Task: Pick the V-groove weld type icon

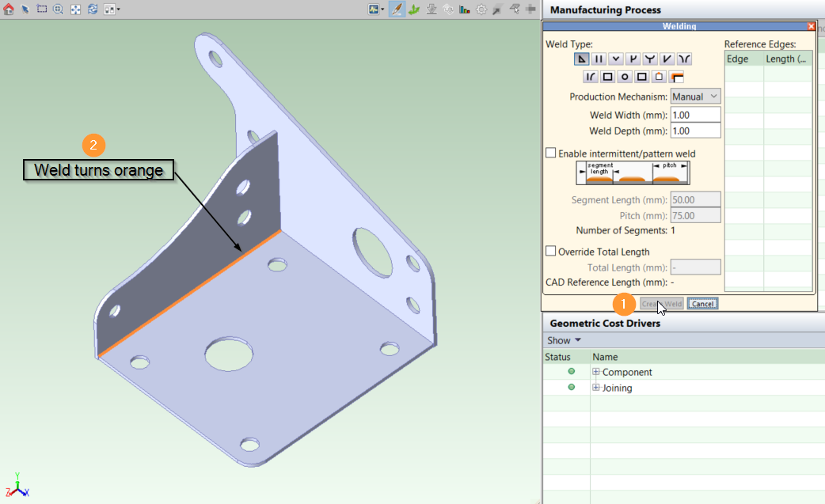Action: (616, 59)
